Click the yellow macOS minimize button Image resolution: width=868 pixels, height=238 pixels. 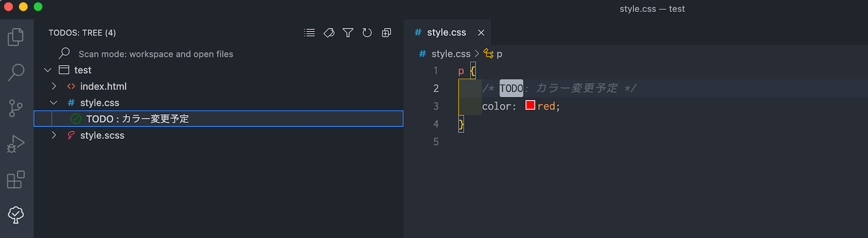tap(23, 7)
